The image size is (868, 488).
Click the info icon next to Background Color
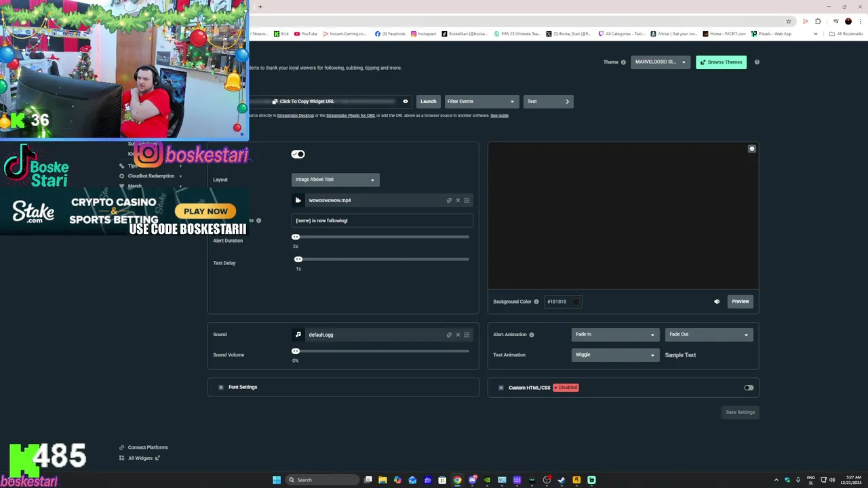[x=536, y=302]
